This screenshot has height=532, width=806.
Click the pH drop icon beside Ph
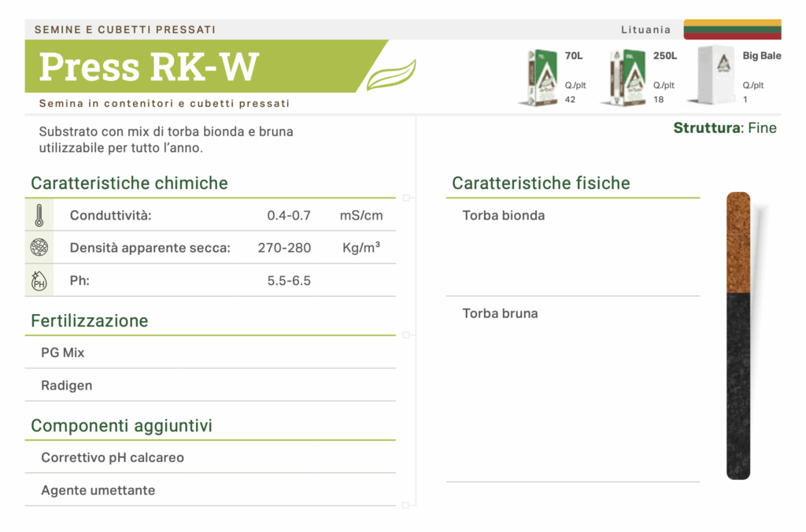(x=39, y=279)
